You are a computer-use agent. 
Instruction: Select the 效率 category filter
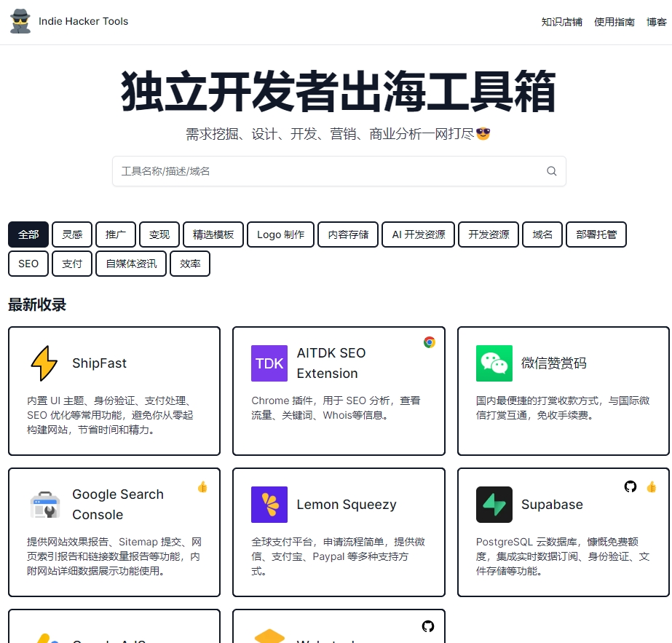190,264
